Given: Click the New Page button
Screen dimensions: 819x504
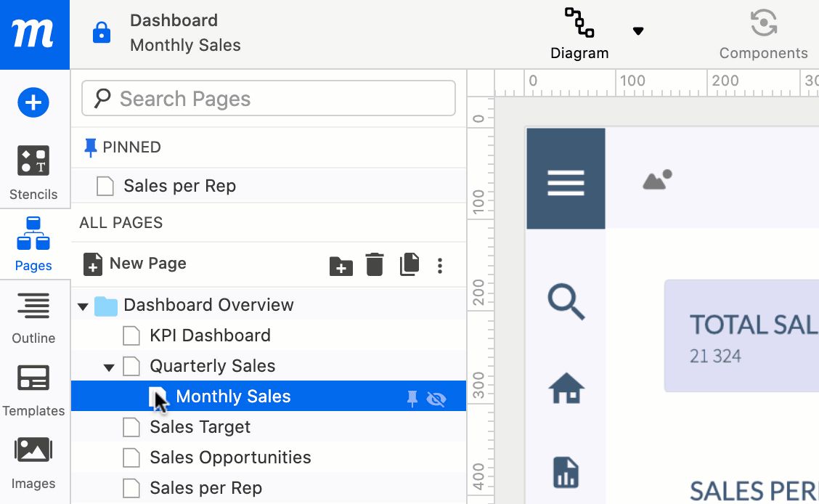Looking at the screenshot, I should click(x=135, y=264).
